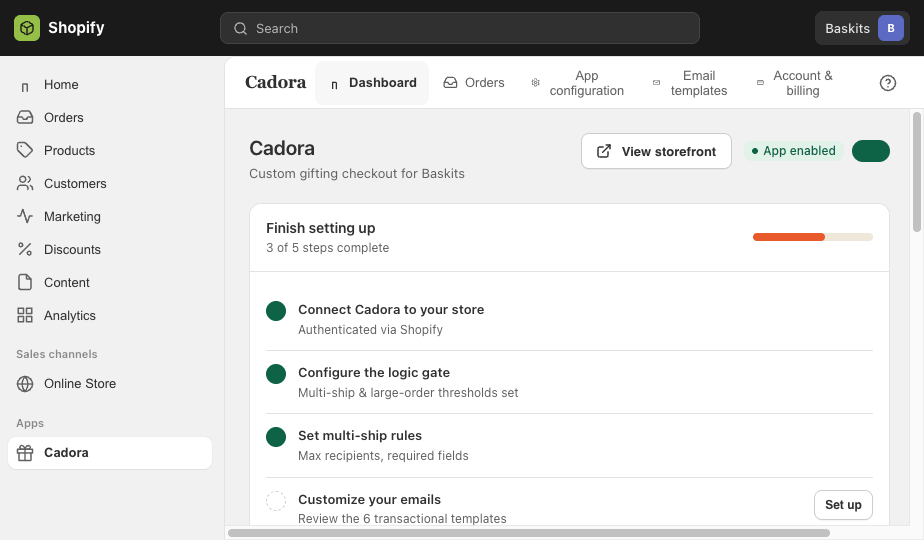Click the Orders tab inbox icon
This screenshot has height=540, width=924.
coord(450,83)
